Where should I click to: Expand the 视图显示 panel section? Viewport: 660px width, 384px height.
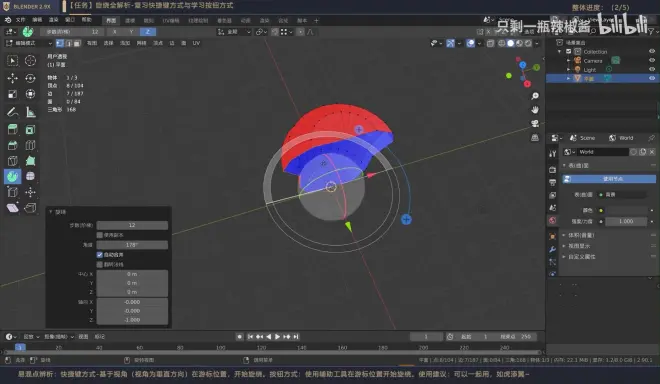point(579,246)
